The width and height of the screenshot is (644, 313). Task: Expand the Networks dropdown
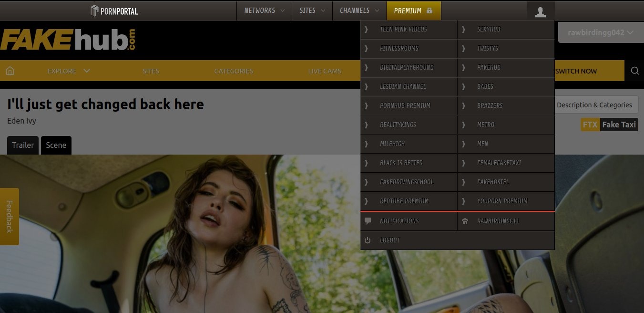264,10
